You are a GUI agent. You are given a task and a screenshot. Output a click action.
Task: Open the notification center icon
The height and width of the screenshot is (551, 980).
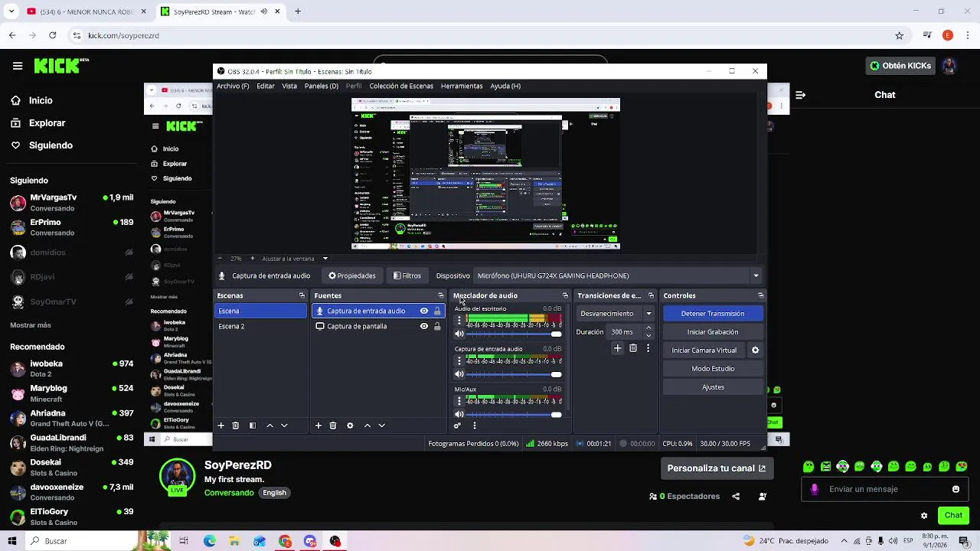point(963,541)
